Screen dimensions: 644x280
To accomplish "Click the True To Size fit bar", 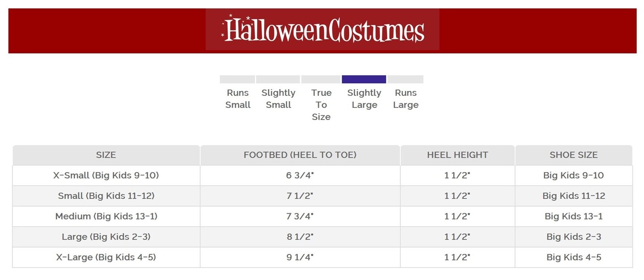I will [321, 79].
